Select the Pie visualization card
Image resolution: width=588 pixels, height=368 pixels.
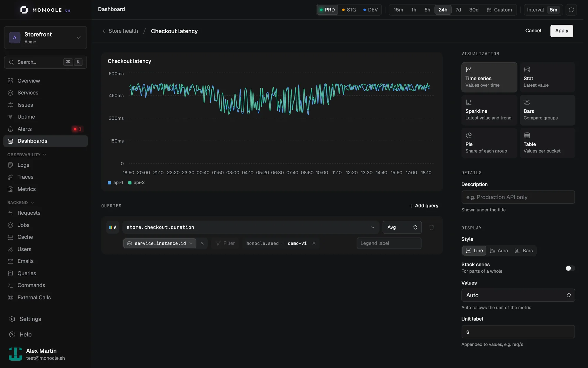click(x=489, y=143)
